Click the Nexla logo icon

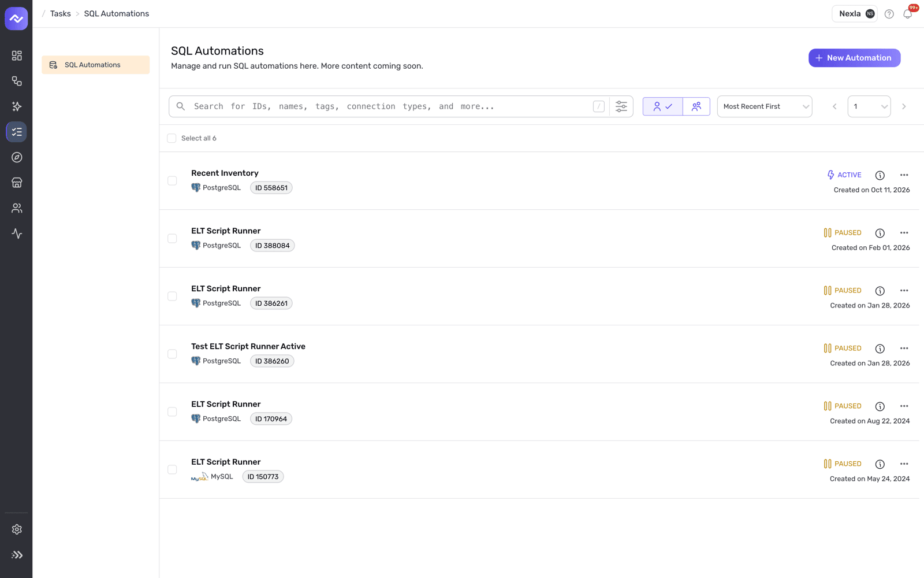tap(16, 18)
